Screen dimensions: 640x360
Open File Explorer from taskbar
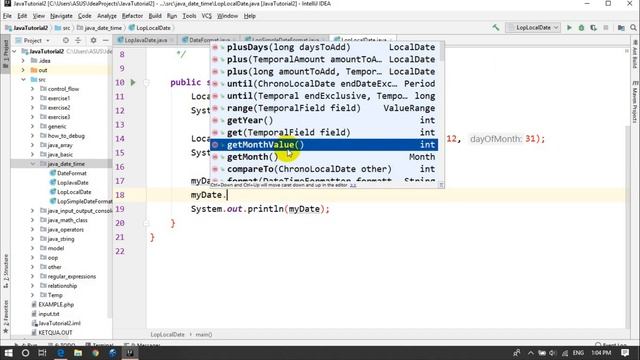78,353
